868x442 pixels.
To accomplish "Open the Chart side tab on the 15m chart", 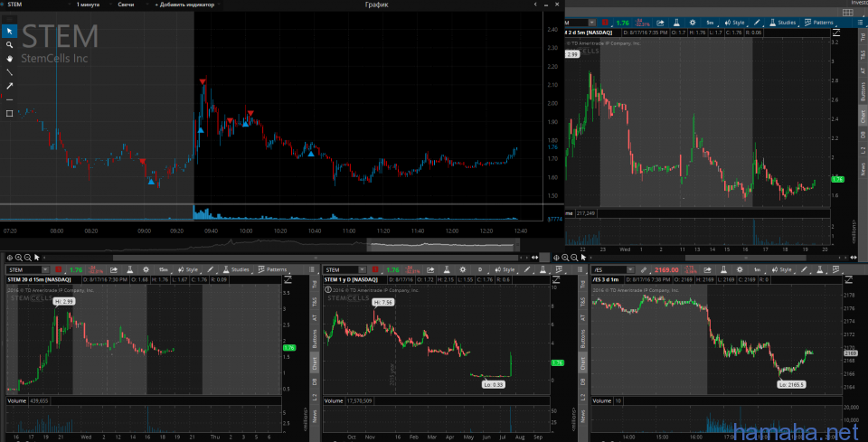I will point(315,362).
